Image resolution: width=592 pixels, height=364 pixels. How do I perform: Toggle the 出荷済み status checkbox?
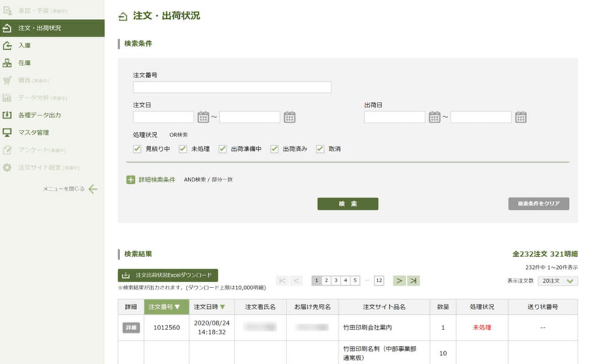tap(274, 149)
